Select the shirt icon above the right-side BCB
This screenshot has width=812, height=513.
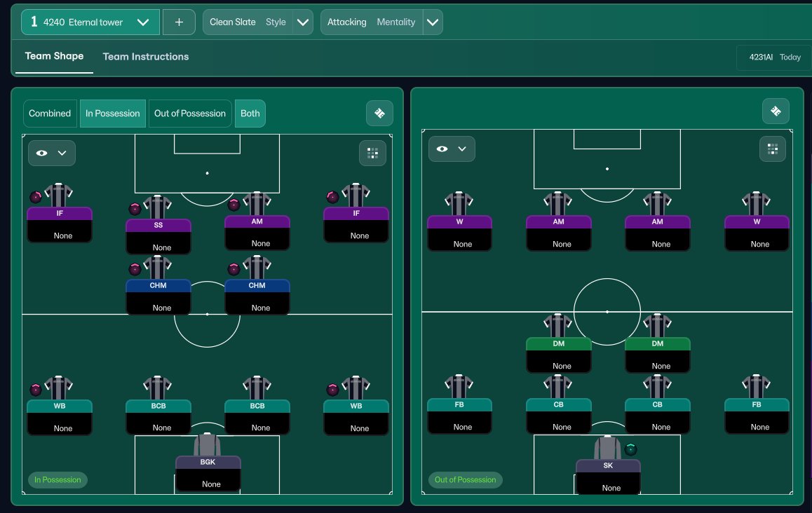(x=257, y=388)
